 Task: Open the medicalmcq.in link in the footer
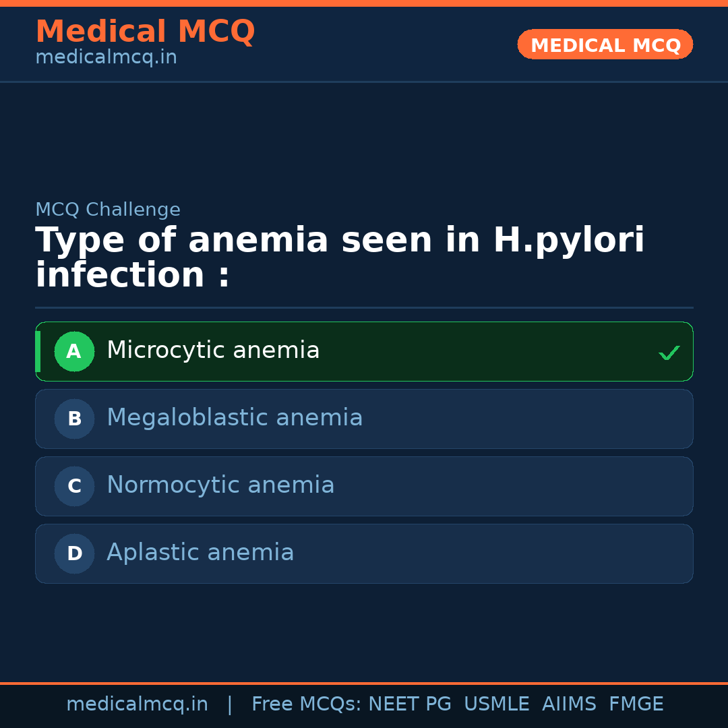(x=137, y=704)
